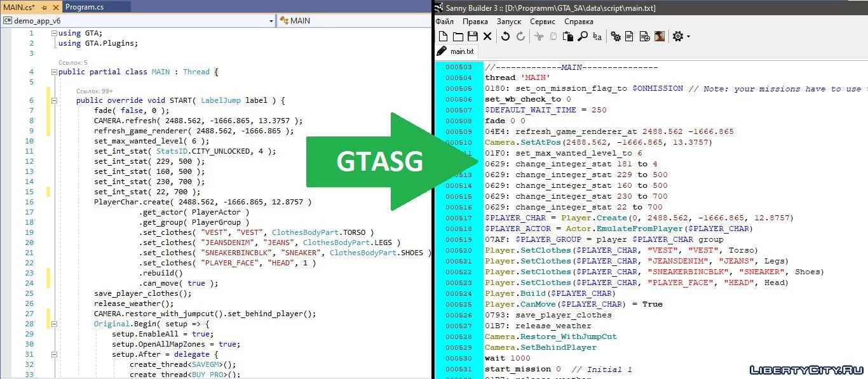Screen dimensions: 868x379
Task: Click 'Ссылок: 5' CodeLens link above the class
Action: [73, 62]
